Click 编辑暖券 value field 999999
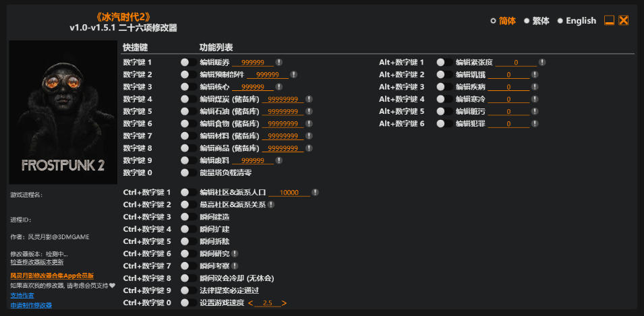The image size is (644, 316). click(253, 63)
